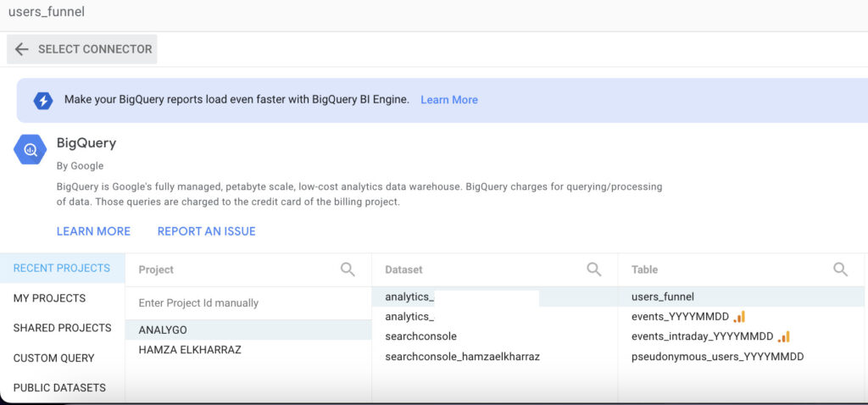Click the BigQuery connector logo icon
The image size is (868, 405).
(x=31, y=150)
